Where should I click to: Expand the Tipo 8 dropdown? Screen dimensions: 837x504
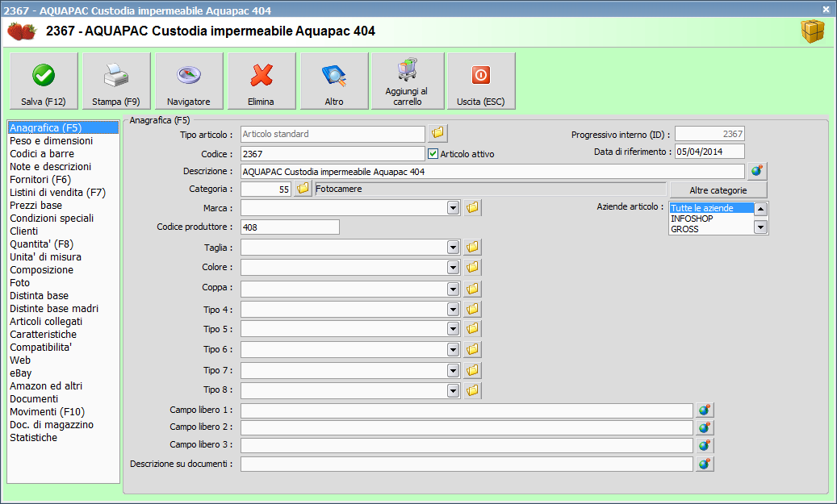[453, 390]
